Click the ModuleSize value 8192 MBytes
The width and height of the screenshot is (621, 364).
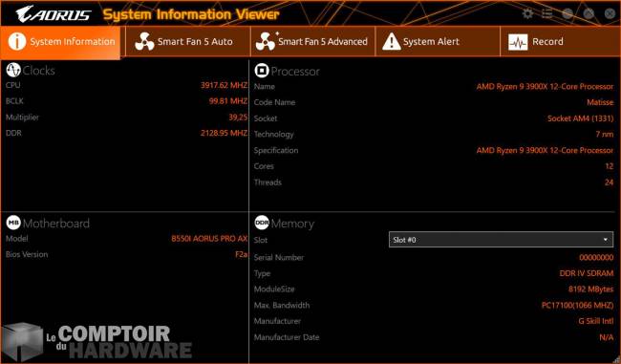[590, 289]
